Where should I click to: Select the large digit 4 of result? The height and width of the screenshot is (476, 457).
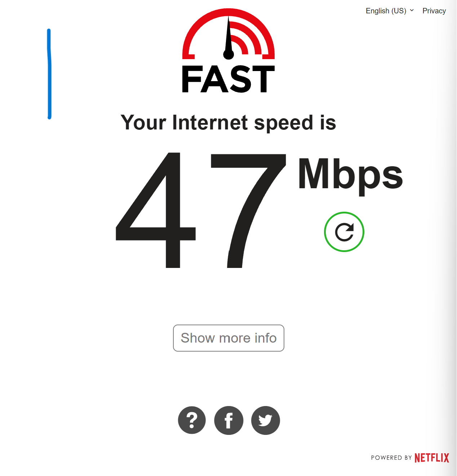156,210
